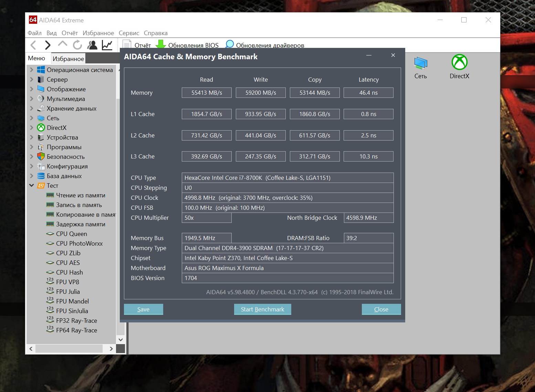The width and height of the screenshot is (535, 392).
Task: Click the Up level arrow in toolbar
Action: pyautogui.click(x=63, y=44)
